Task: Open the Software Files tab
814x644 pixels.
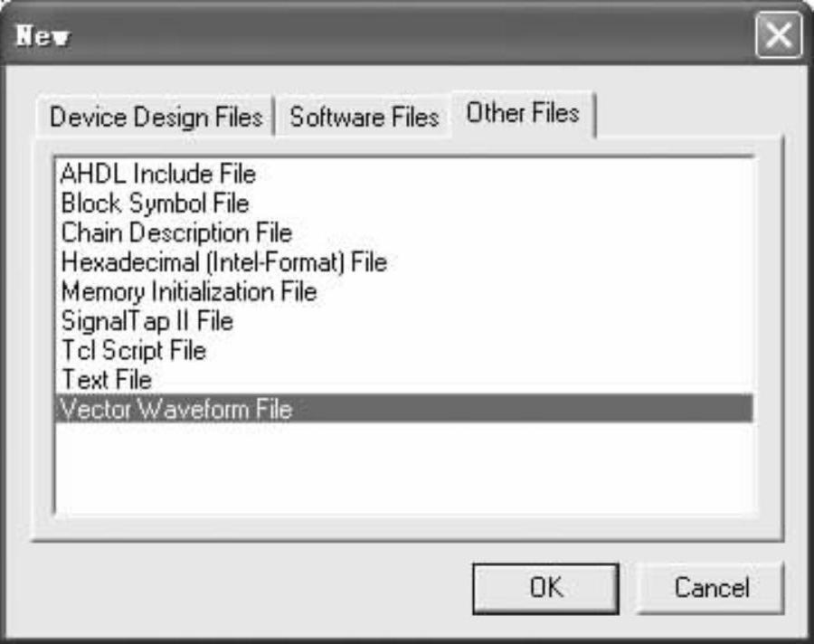Action: 364,118
